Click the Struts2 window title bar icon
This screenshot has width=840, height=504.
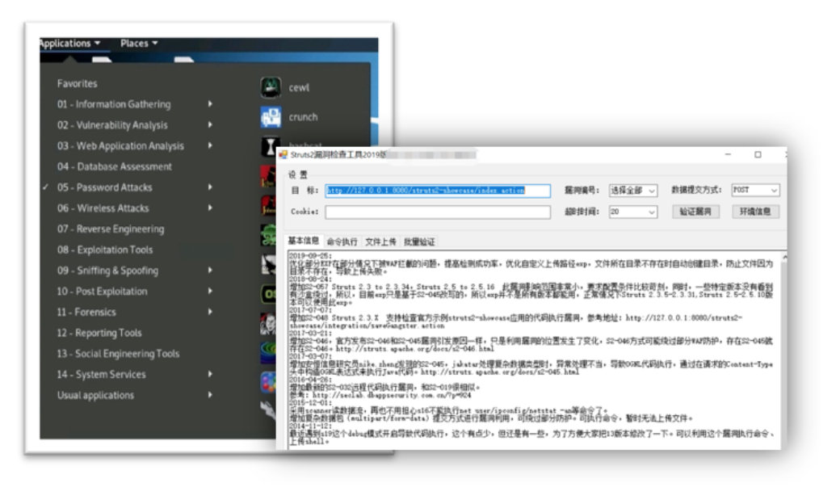click(283, 155)
